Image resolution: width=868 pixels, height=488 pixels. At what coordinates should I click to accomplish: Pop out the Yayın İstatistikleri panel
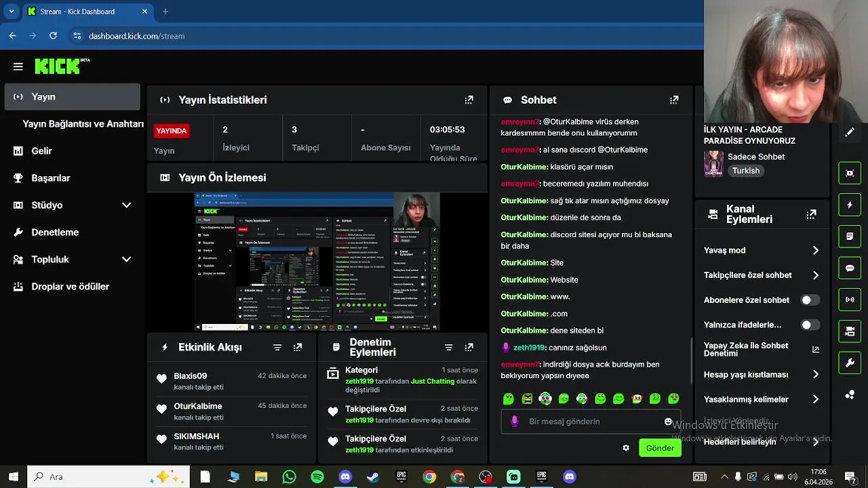pyautogui.click(x=469, y=100)
